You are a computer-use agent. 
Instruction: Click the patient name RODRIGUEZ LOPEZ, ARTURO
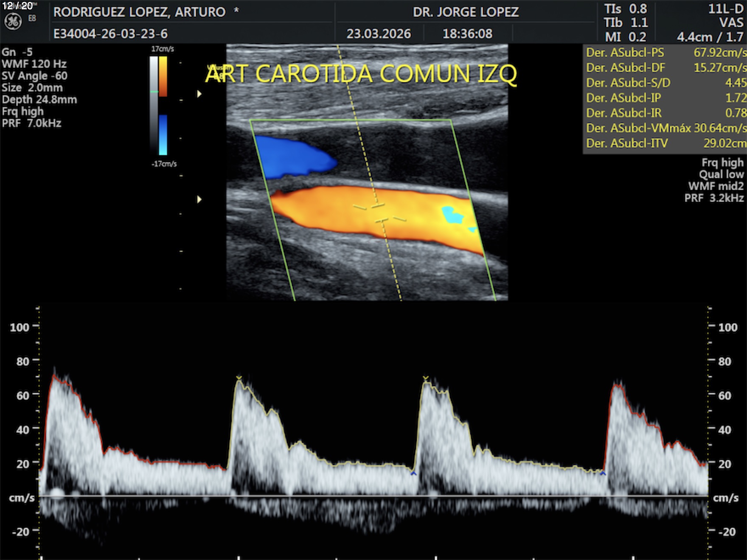(139, 12)
